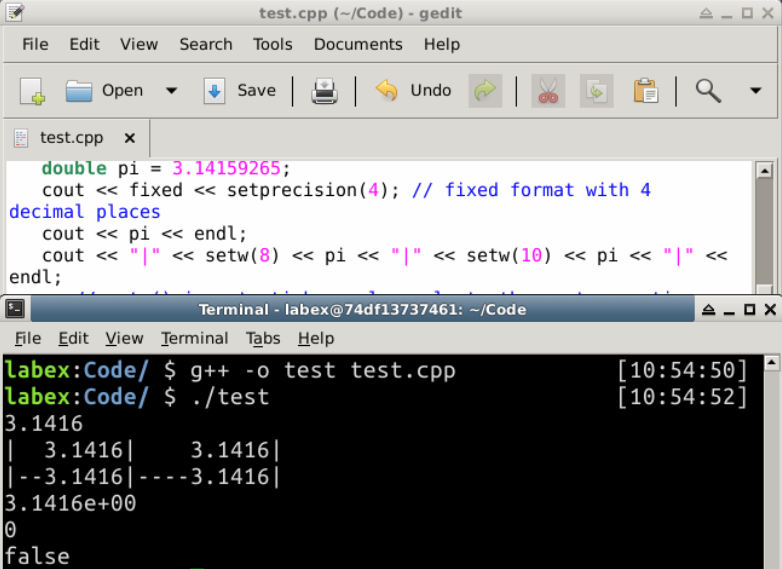782x569 pixels.
Task: Click the Copy icon in toolbar
Action: tap(596, 91)
